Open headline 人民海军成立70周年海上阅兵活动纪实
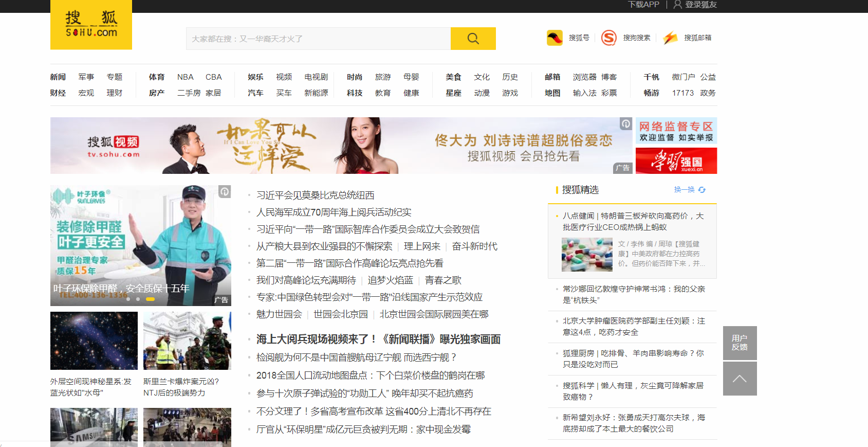This screenshot has width=868, height=447. [x=334, y=212]
